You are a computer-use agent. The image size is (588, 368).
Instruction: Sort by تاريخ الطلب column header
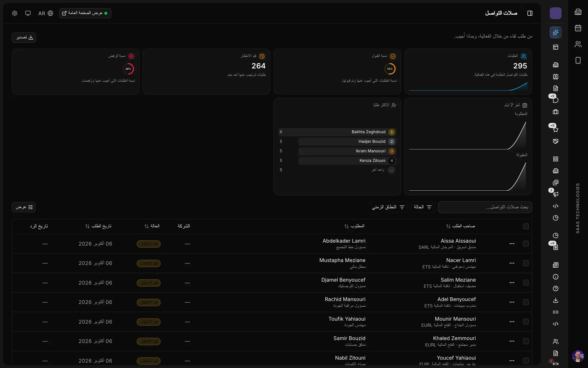[98, 226]
